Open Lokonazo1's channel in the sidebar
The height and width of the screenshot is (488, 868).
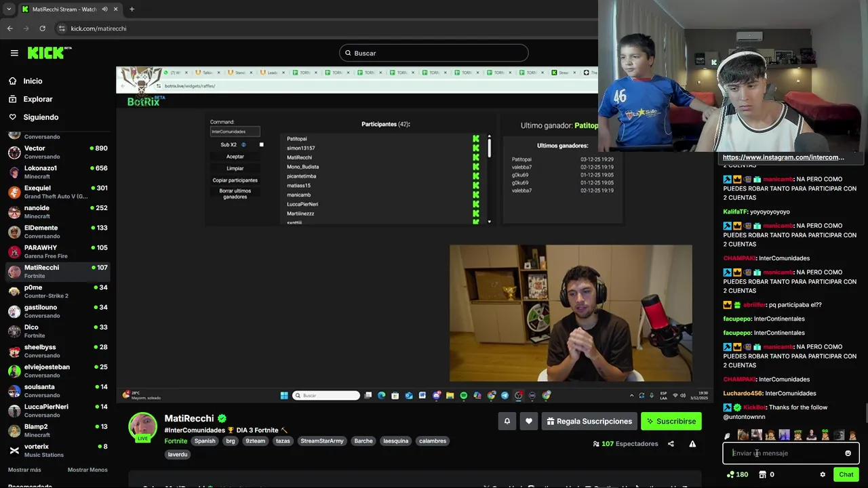pyautogui.click(x=58, y=172)
